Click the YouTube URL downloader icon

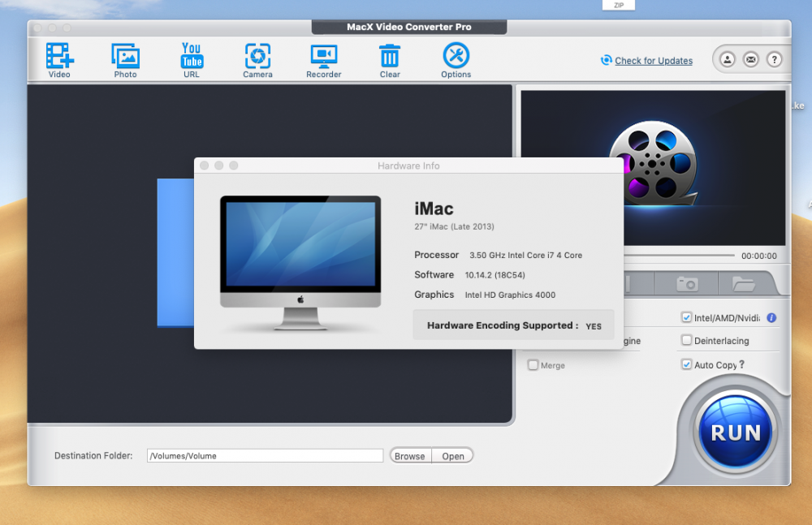point(192,60)
